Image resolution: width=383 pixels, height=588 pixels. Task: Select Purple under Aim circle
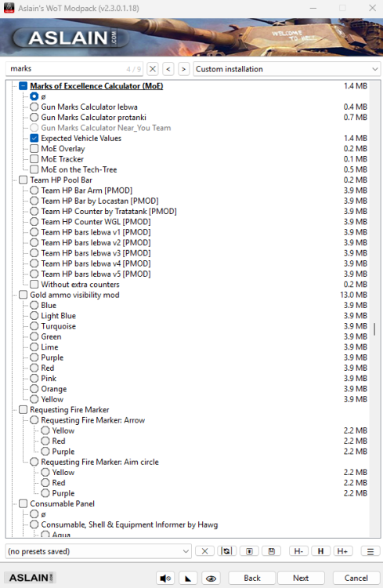(x=45, y=493)
